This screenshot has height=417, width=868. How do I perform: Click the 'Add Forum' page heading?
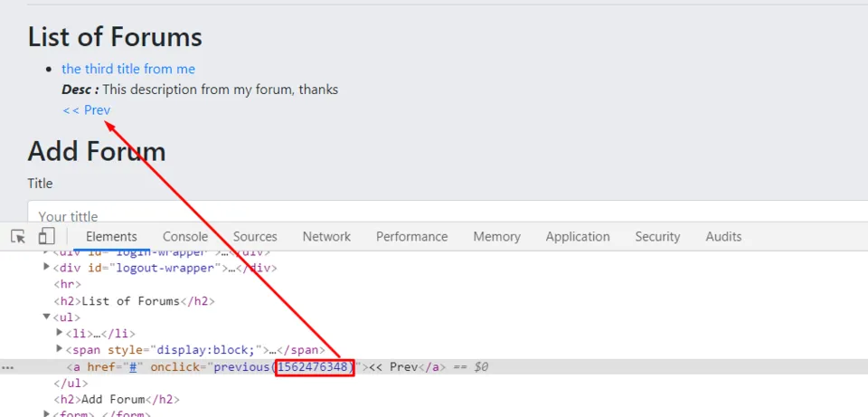(97, 151)
